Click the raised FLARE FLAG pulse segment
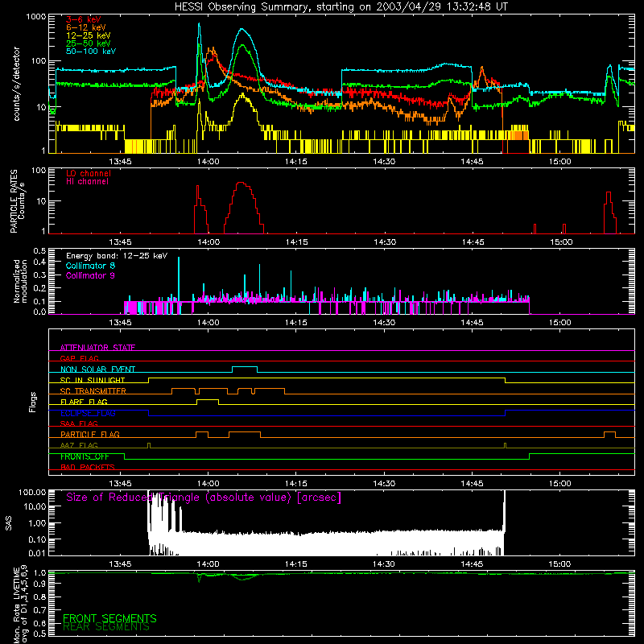 pyautogui.click(x=208, y=399)
